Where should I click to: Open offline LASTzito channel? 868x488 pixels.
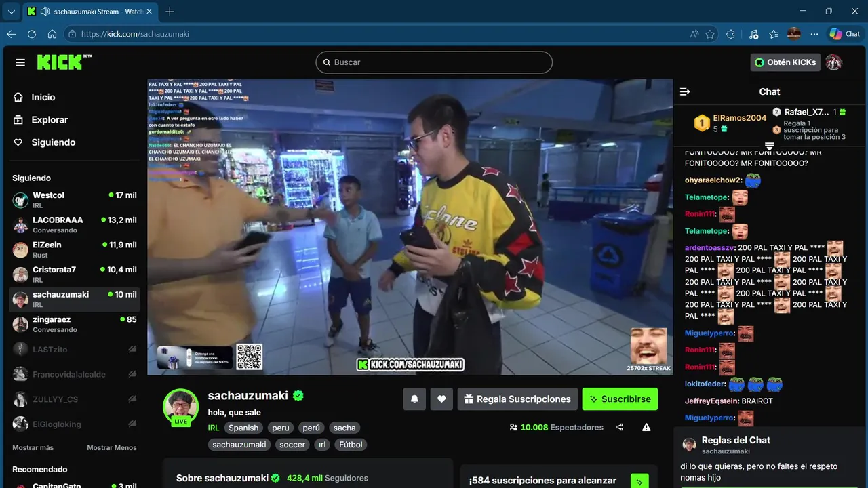(75, 349)
